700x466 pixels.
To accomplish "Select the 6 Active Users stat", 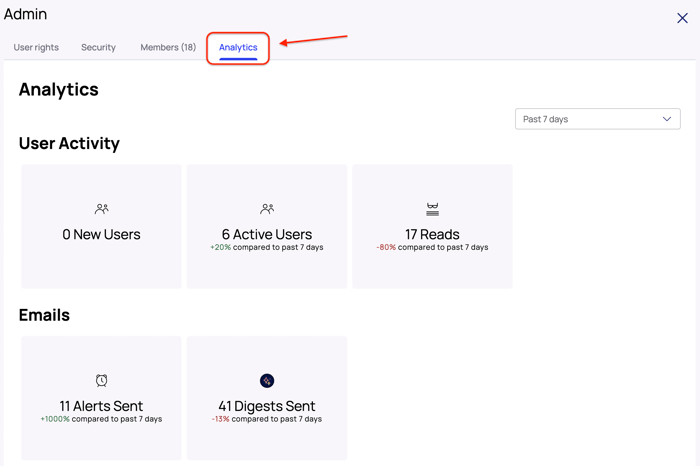I will pyautogui.click(x=267, y=235).
